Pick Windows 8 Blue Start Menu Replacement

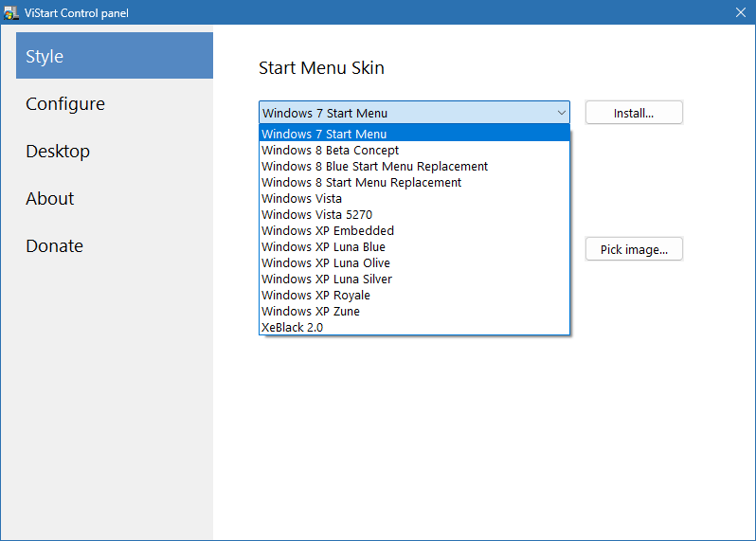click(374, 166)
